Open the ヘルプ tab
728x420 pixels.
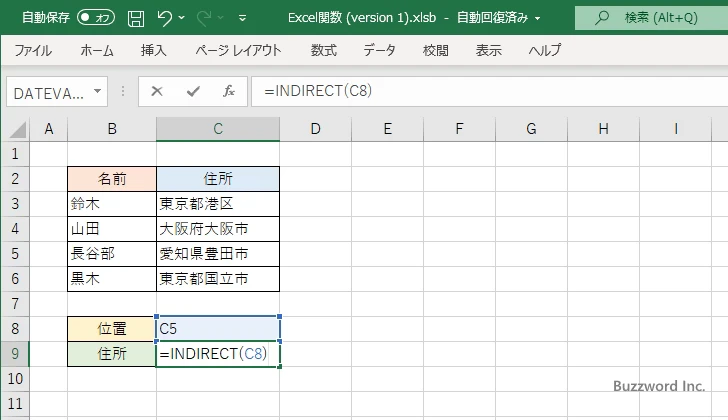coord(545,50)
